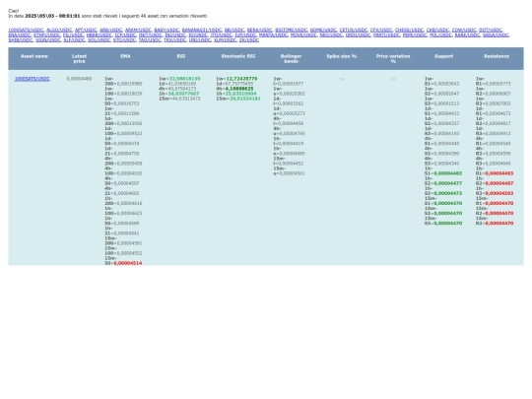Image resolution: width=532 pixels, height=399 pixels.
Task: Click the PEPE/USDC link
Action: tap(415, 34)
